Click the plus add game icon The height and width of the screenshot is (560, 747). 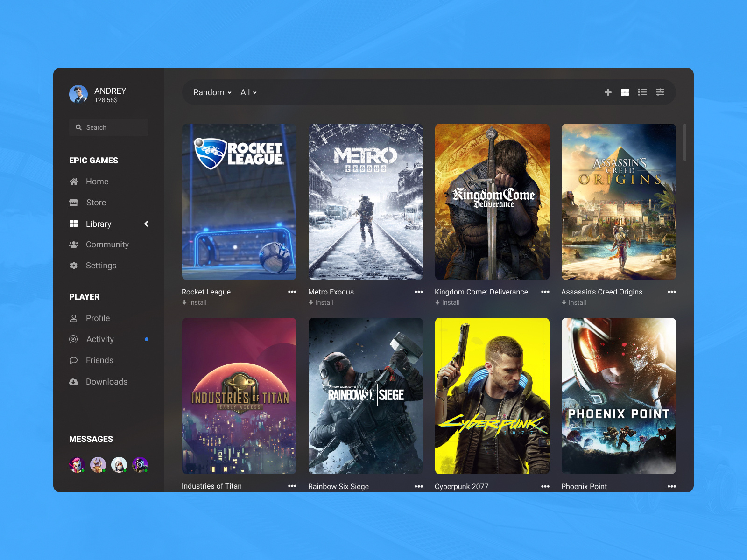[x=608, y=92]
